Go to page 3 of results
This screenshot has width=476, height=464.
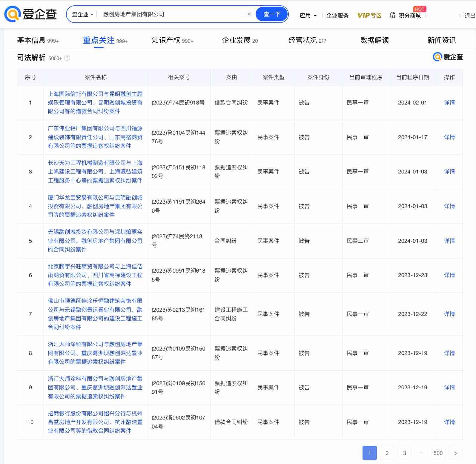tap(404, 453)
